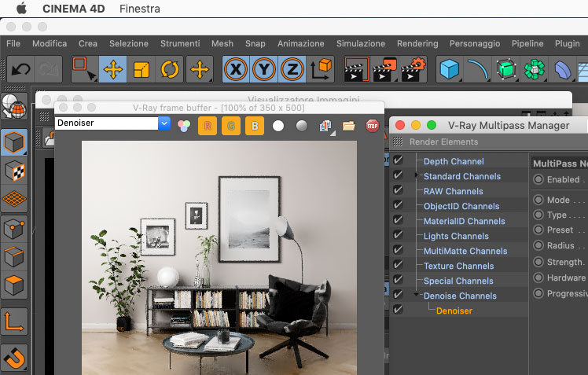The image size is (588, 375).
Task: Load image with the folder icon
Action: pos(349,126)
